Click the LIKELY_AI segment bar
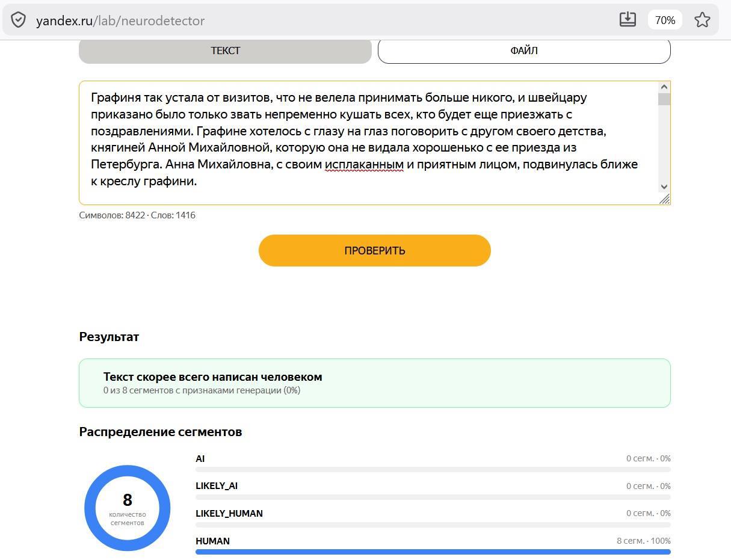Image resolution: width=731 pixels, height=560 pixels. (x=433, y=497)
